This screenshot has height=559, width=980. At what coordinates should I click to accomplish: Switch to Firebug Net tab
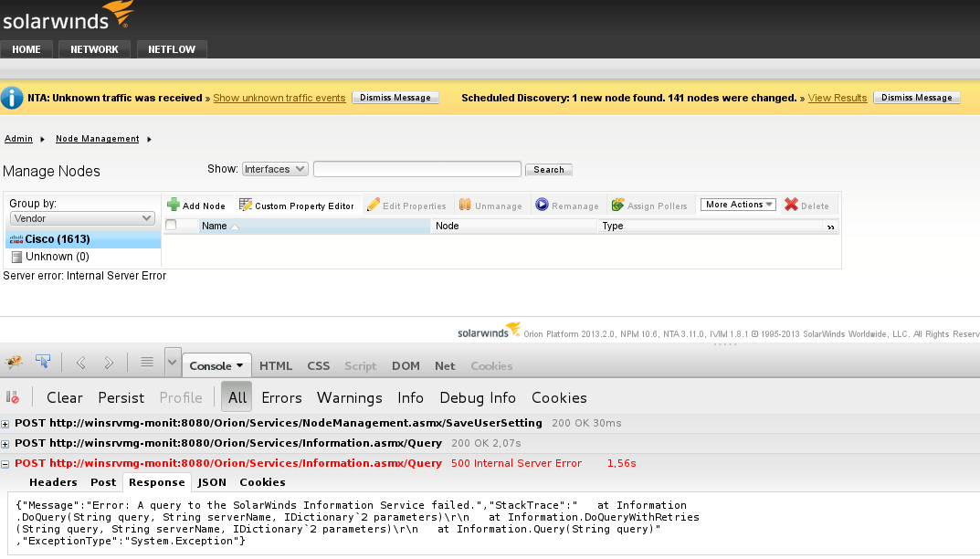[x=445, y=365]
